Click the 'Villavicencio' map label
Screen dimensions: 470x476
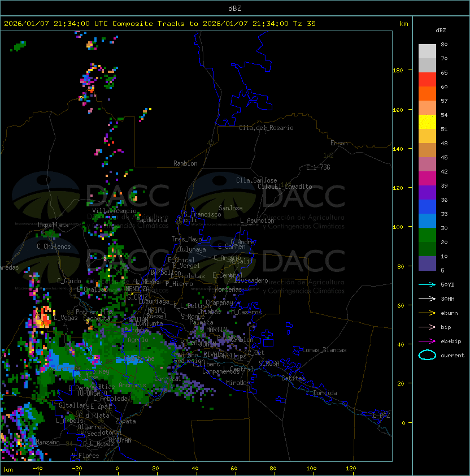pyautogui.click(x=114, y=211)
